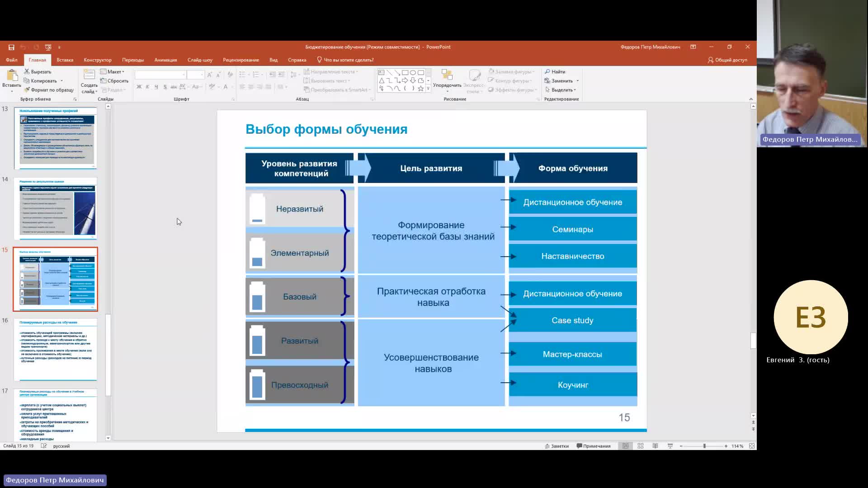Switch to the Слайд-шоу tab
The width and height of the screenshot is (868, 488).
click(200, 60)
